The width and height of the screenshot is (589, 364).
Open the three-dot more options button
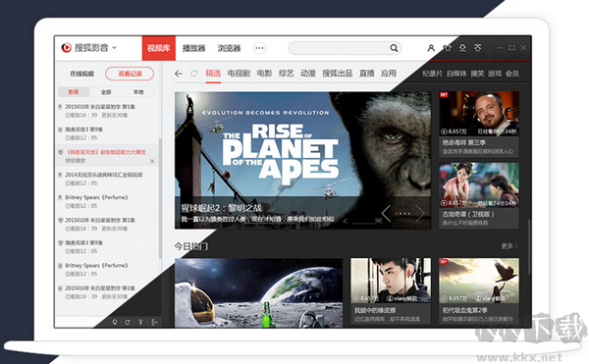[x=259, y=48]
